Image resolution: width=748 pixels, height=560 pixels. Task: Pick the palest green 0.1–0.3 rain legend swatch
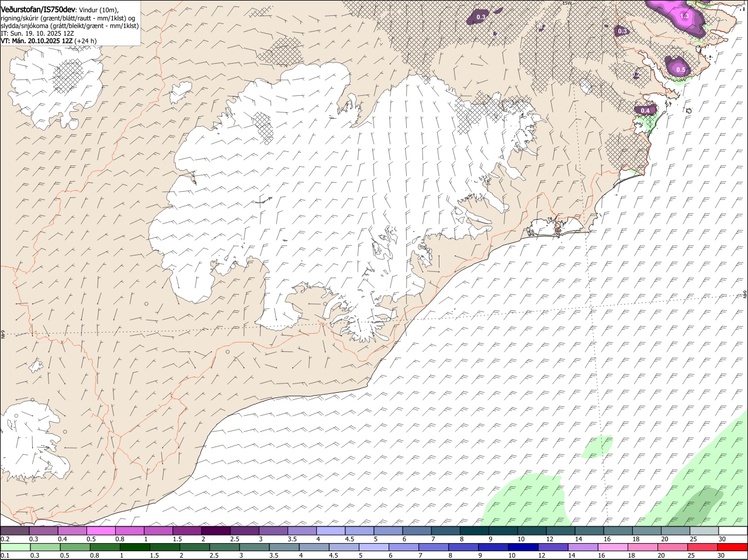coord(15,547)
